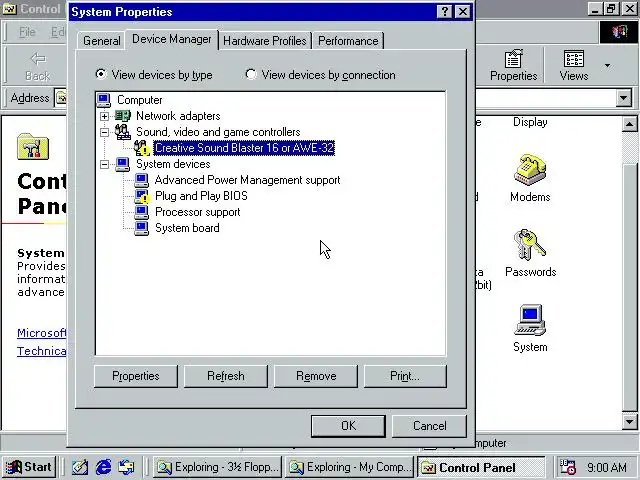
Task: Click the Network adapters card icon
Action: click(x=122, y=116)
